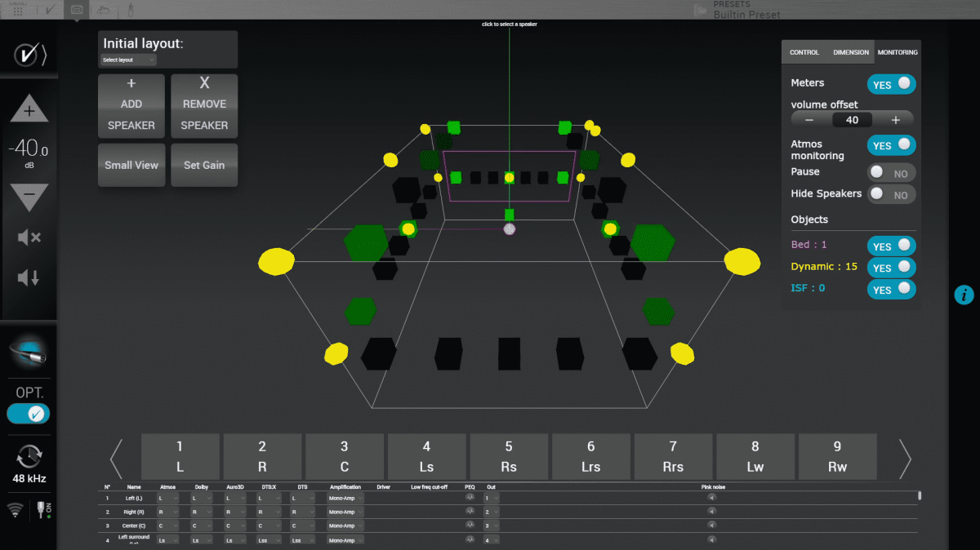Decrease master volume with the down triangle
This screenshot has height=550, width=980.
[29, 196]
